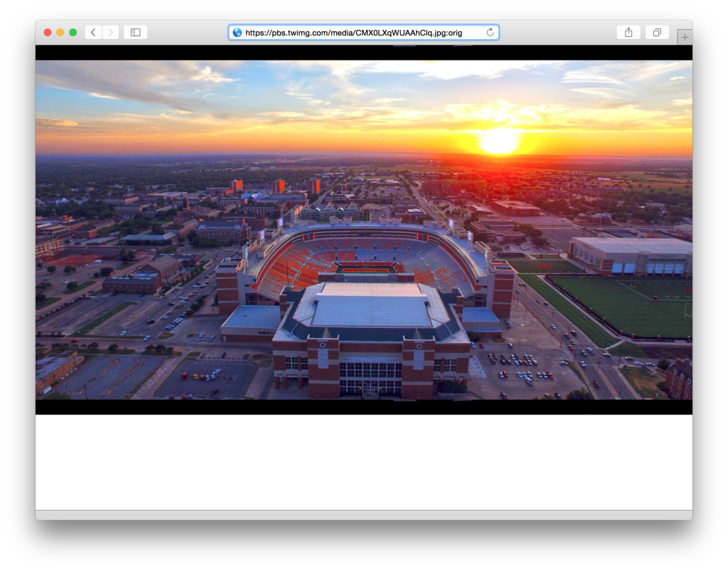The height and width of the screenshot is (571, 728).
Task: Show the Safari sidebar
Action: point(135,33)
